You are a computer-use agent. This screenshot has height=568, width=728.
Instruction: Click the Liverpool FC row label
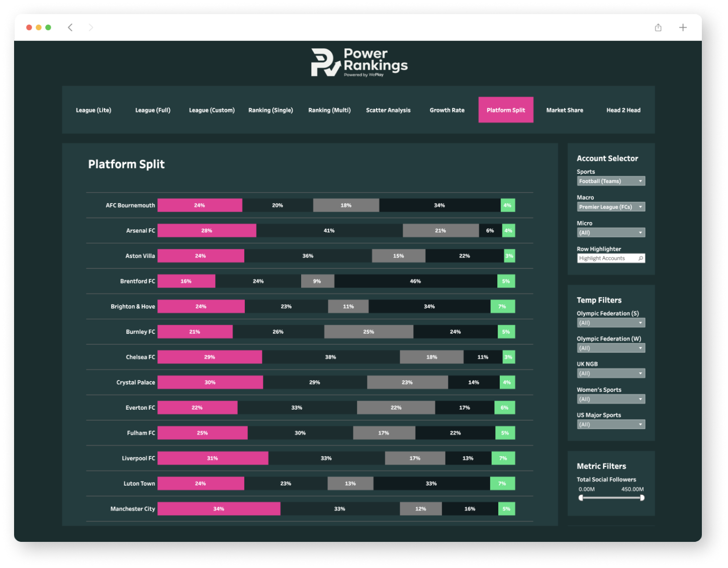(x=138, y=458)
